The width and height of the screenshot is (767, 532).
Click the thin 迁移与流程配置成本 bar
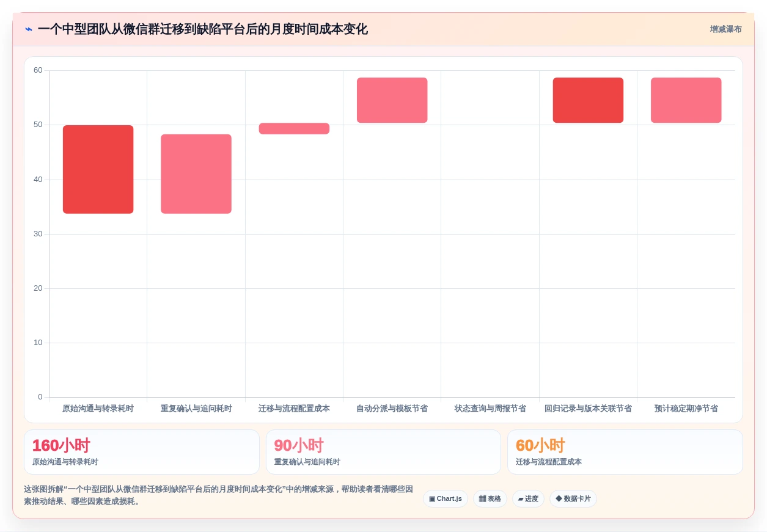294,128
